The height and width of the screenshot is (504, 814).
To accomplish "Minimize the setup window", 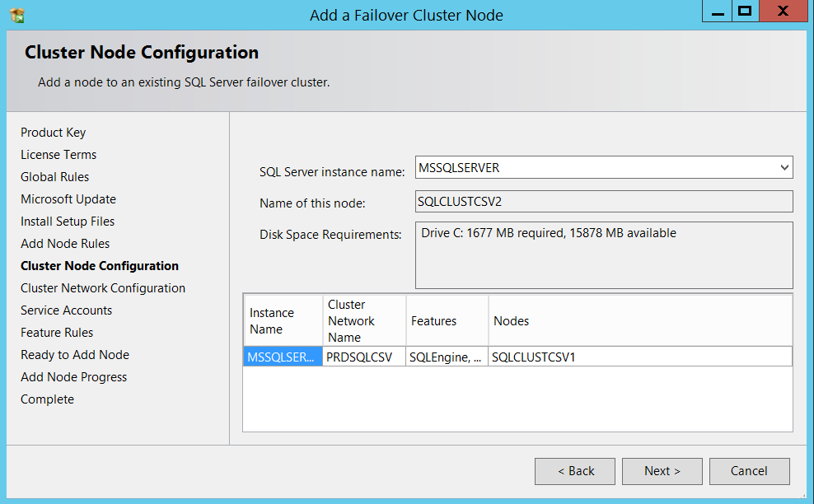I will click(x=716, y=12).
